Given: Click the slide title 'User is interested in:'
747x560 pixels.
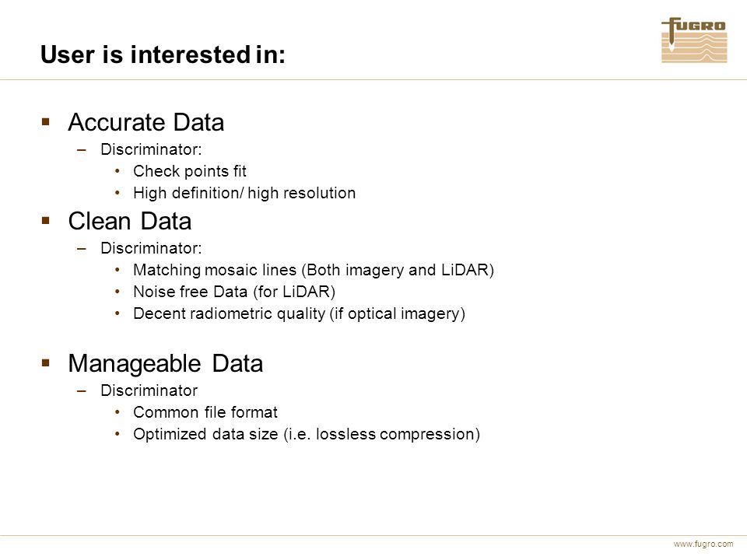Looking at the screenshot, I should (163, 54).
